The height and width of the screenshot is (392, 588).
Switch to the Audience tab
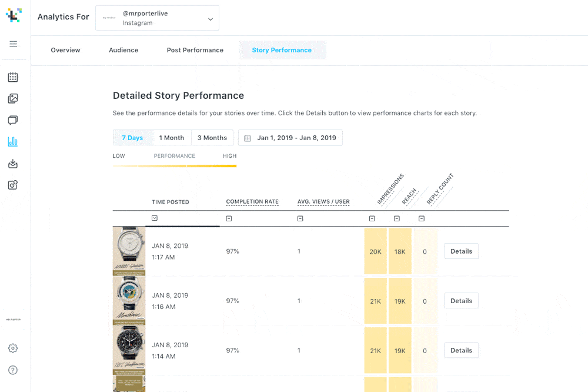click(x=123, y=50)
